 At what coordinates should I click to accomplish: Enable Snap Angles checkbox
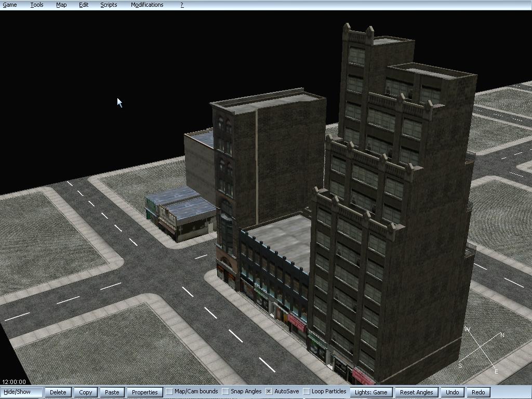[225, 392]
